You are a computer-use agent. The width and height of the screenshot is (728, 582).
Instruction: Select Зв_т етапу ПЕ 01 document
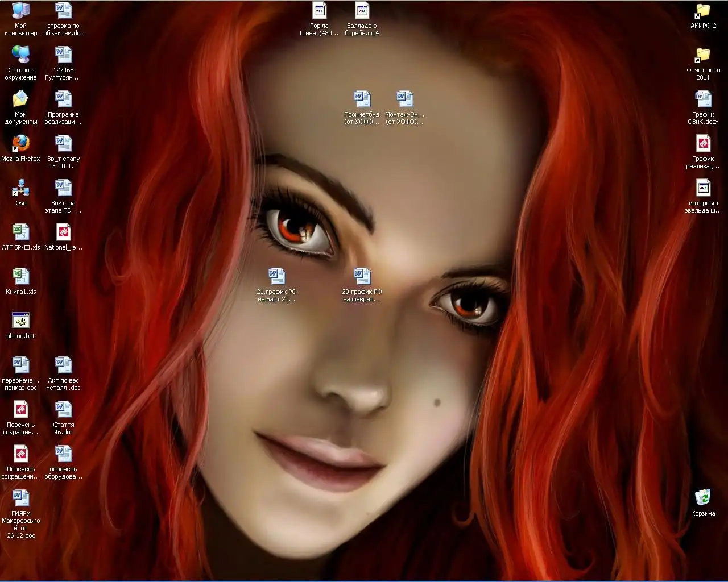(x=63, y=152)
